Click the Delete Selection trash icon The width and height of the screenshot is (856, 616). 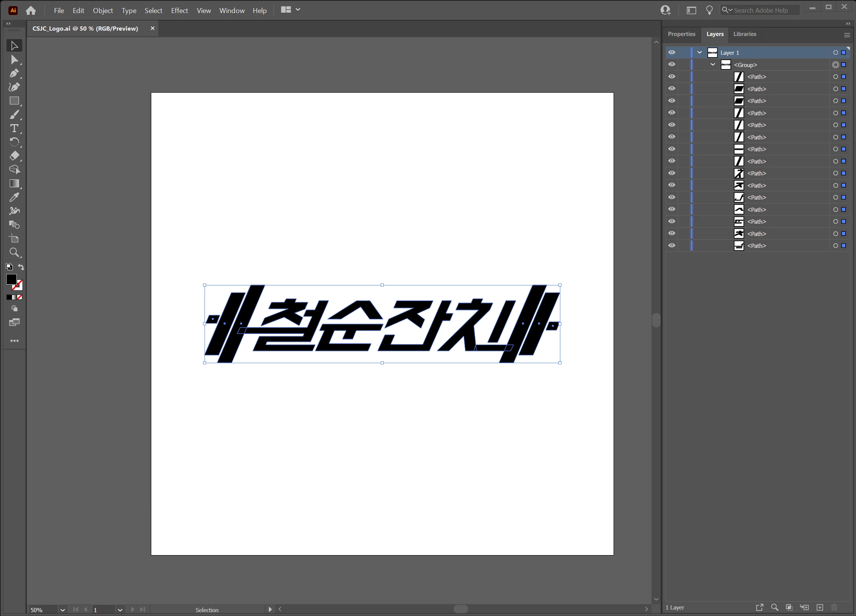834,607
